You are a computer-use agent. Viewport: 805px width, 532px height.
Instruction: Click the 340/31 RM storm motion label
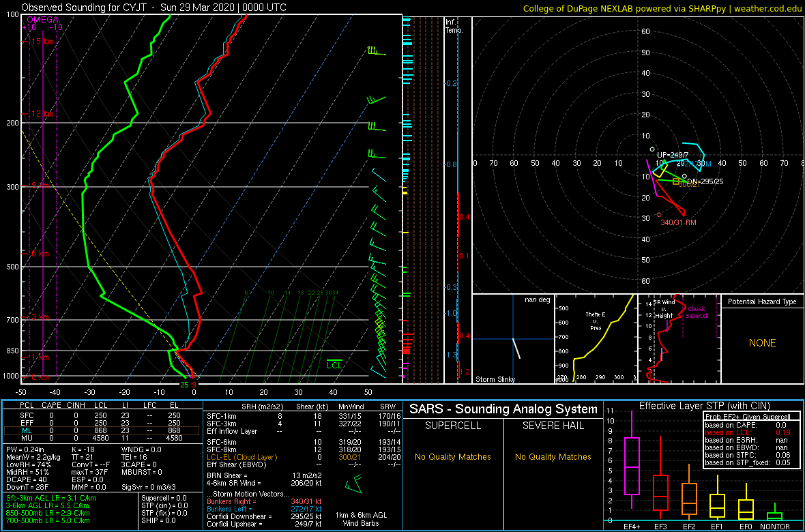tap(678, 222)
